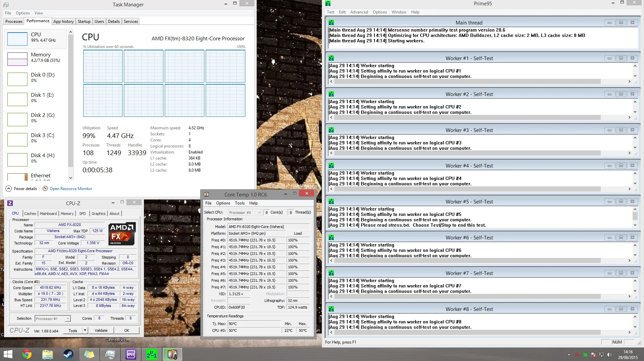Click the Validate button in CPU-Z

(x=101, y=330)
